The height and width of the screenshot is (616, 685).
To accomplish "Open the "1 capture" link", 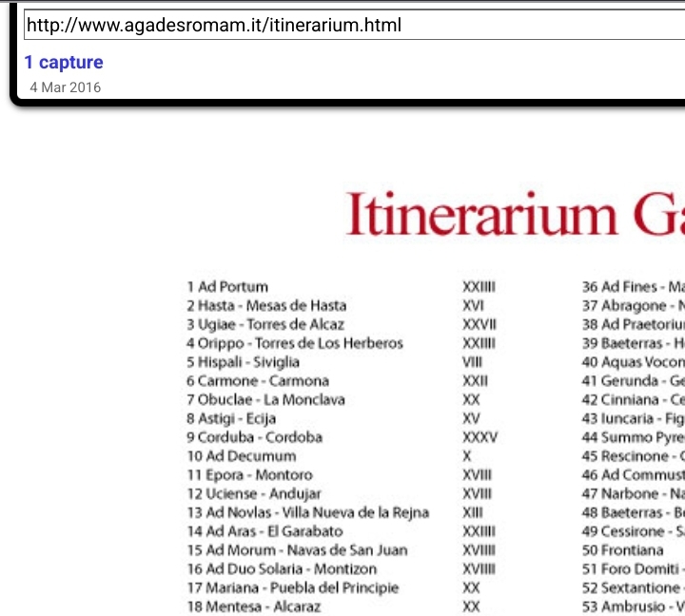I will 64,63.
